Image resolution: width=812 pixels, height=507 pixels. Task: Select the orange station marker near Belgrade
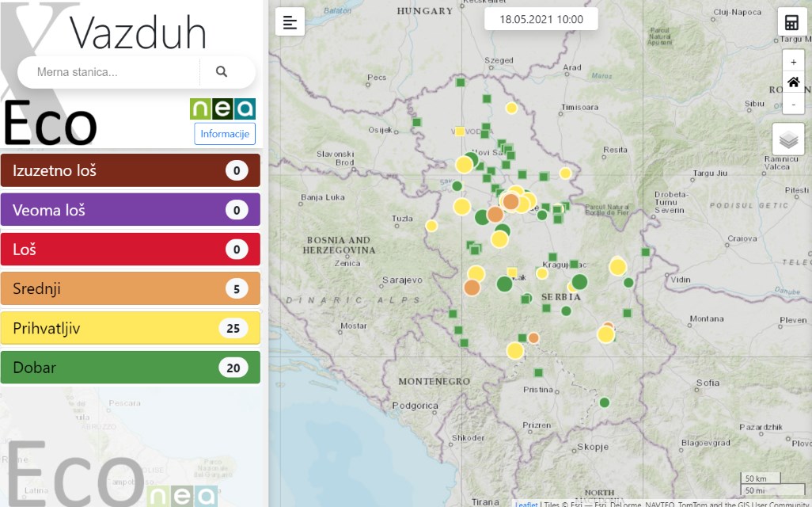(510, 201)
